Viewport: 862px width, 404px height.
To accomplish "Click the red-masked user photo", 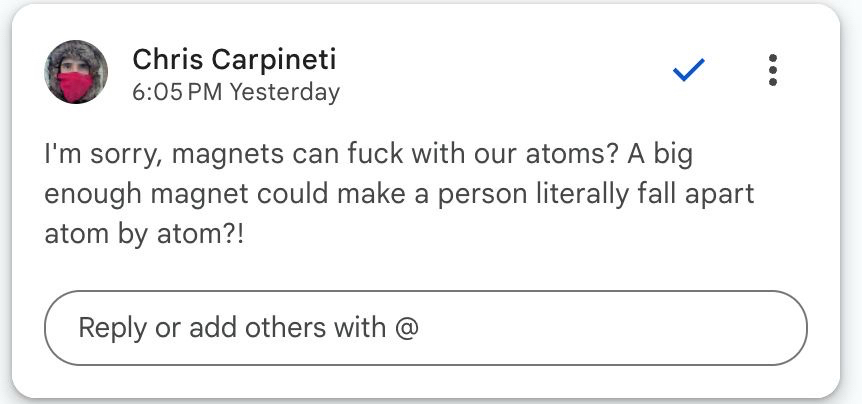I will (76, 73).
